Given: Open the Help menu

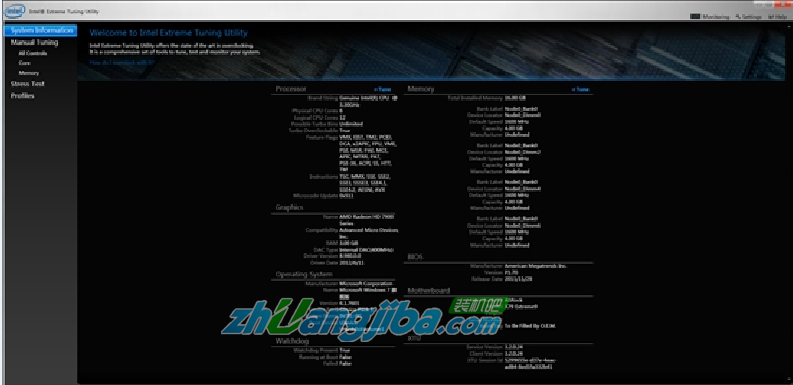Looking at the screenshot, I should [777, 17].
